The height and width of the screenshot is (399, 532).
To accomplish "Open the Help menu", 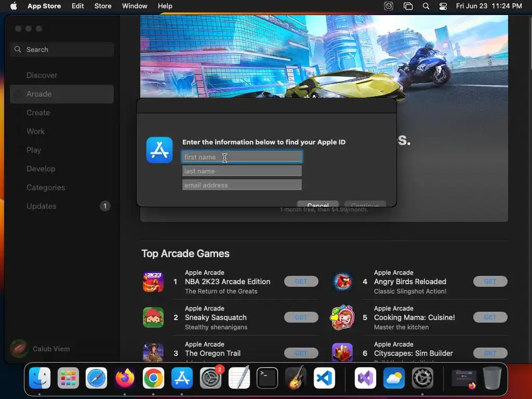I will coord(165,6).
